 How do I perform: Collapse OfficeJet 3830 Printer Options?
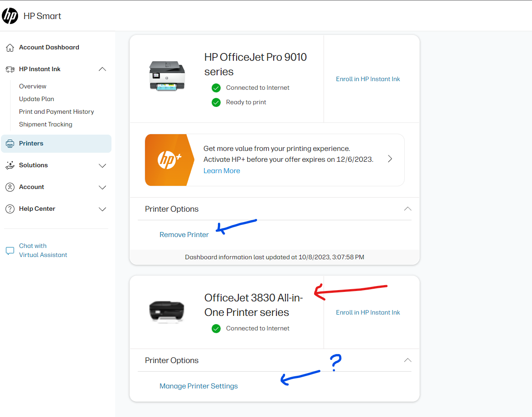tap(407, 360)
